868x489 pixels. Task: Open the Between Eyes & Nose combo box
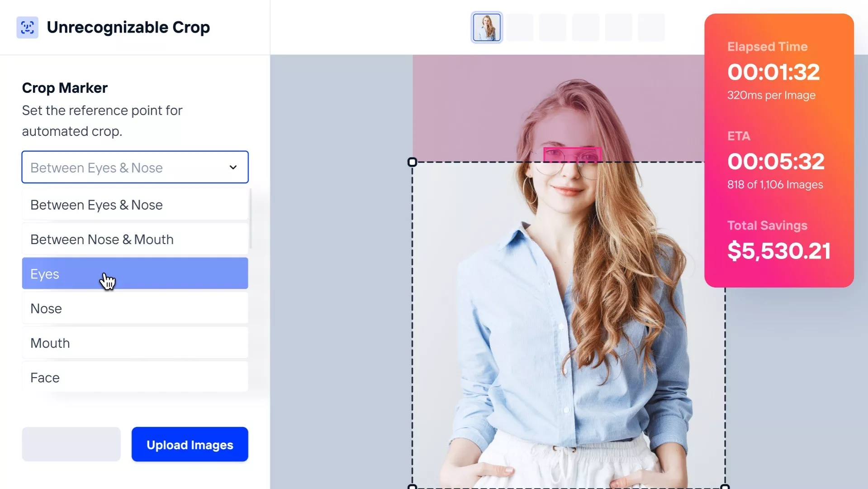[127, 168]
